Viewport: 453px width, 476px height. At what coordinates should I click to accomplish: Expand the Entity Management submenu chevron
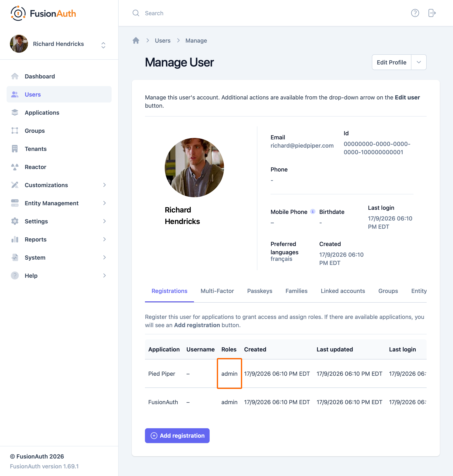tap(104, 203)
